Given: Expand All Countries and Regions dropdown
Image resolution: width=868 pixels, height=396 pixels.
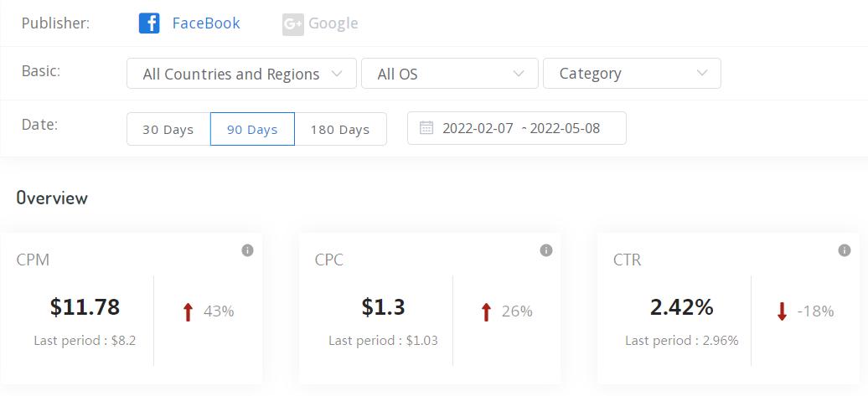Looking at the screenshot, I should pos(241,74).
